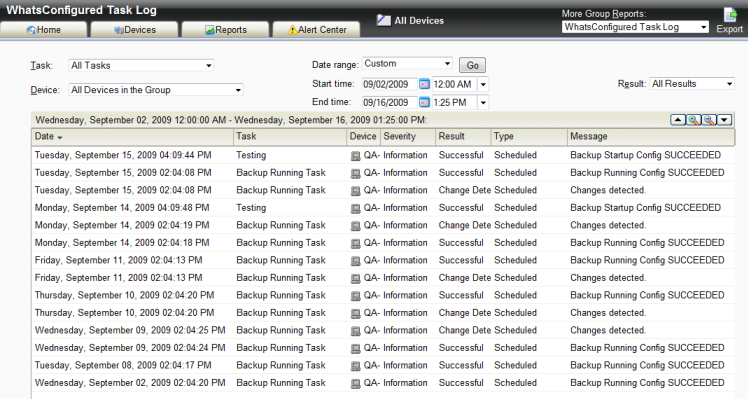Click device icon in Sept 14 02:04:18 row
748x399 pixels.
355,243
